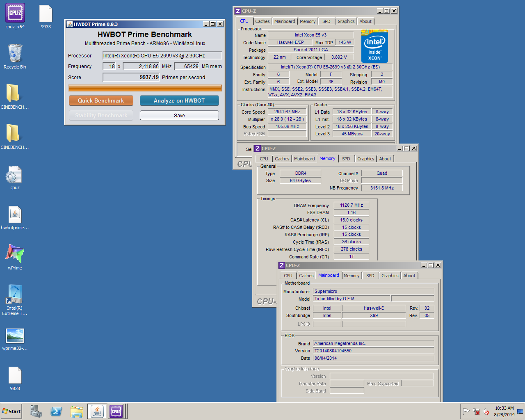Click the Z logo icon in middle CPU-Z title bar
Viewport: 525px width, 420px height.
pos(257,148)
